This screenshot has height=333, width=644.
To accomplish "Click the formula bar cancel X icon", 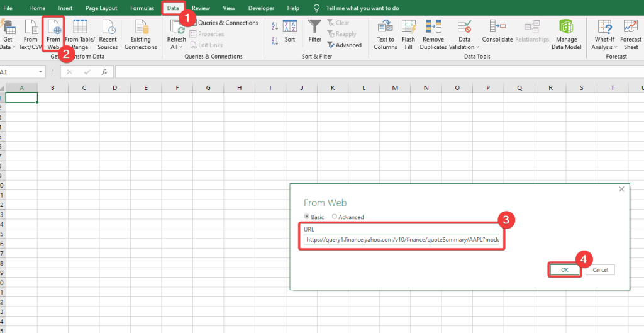I will (x=69, y=72).
